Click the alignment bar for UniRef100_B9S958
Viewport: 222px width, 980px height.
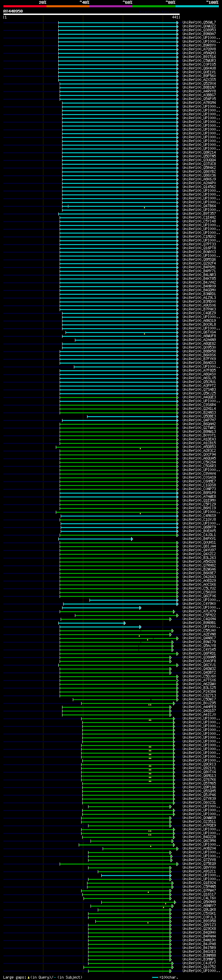[x=133, y=921]
